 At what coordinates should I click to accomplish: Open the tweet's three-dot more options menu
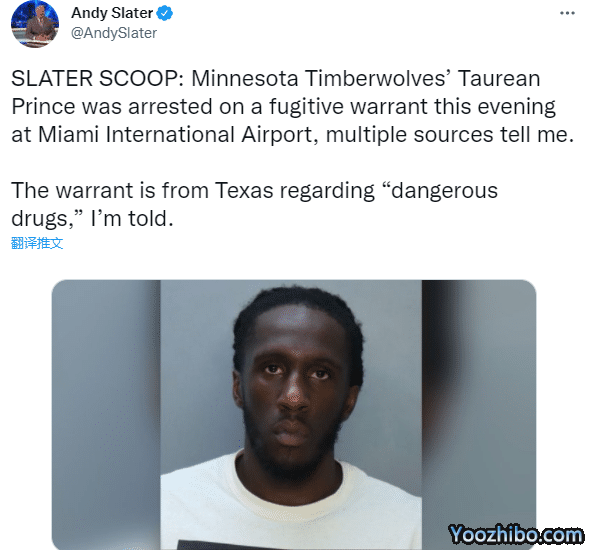(x=567, y=13)
